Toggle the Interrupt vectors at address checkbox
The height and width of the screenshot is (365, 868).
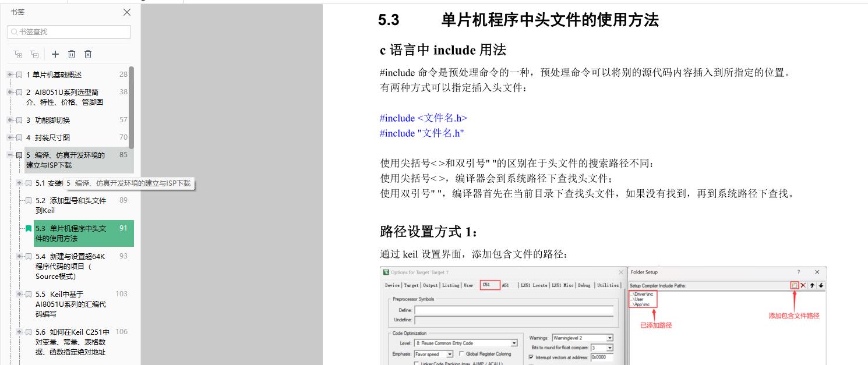(531, 357)
